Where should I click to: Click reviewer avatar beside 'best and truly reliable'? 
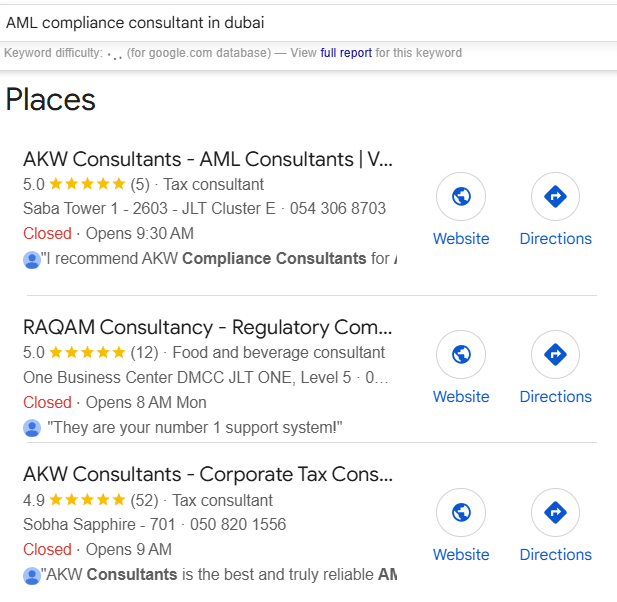pos(32,576)
